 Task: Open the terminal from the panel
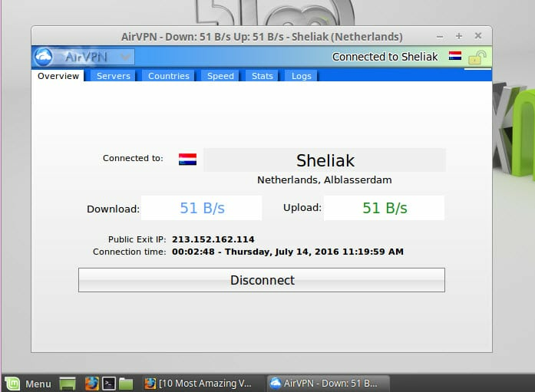tap(109, 384)
